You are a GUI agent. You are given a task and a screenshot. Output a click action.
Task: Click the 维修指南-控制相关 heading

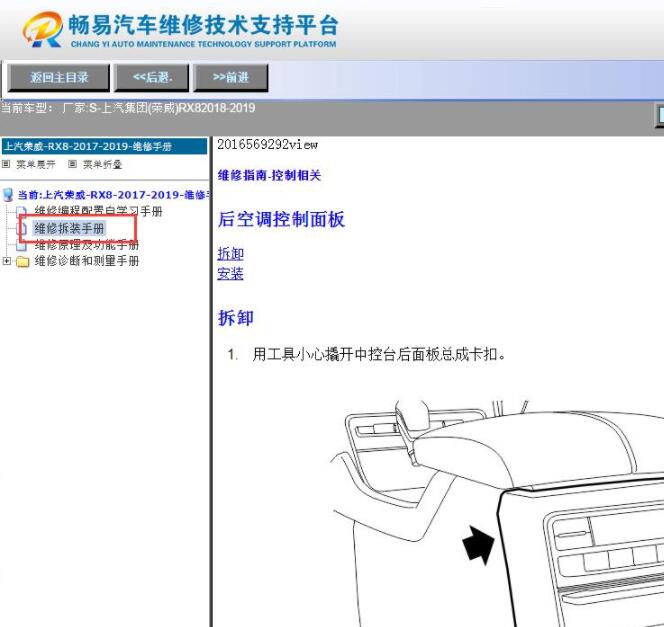(x=269, y=175)
